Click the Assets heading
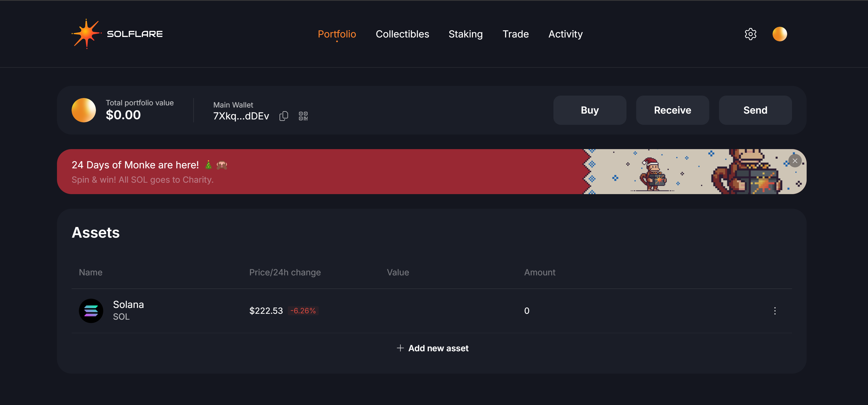This screenshot has height=405, width=868. pos(95,233)
